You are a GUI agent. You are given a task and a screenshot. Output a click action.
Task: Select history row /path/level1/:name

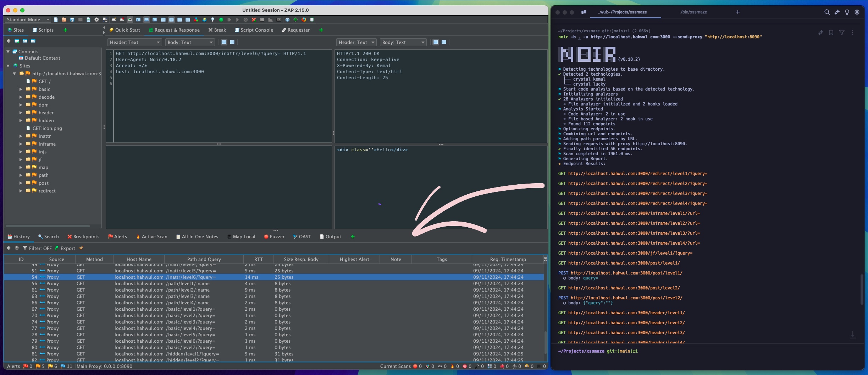click(187, 283)
